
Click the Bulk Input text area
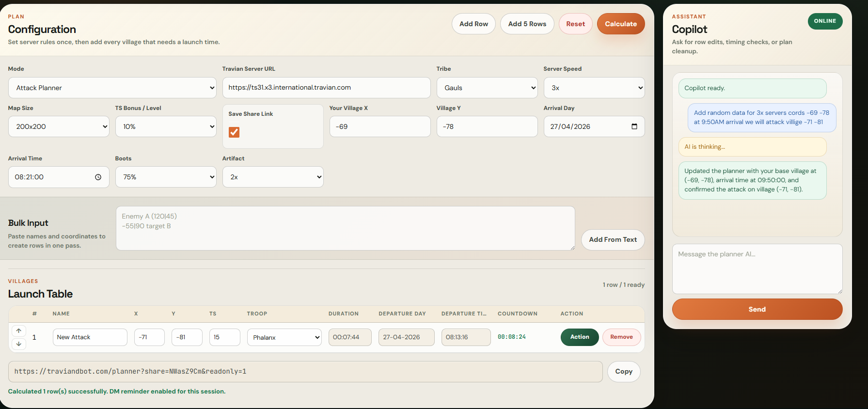pyautogui.click(x=346, y=228)
